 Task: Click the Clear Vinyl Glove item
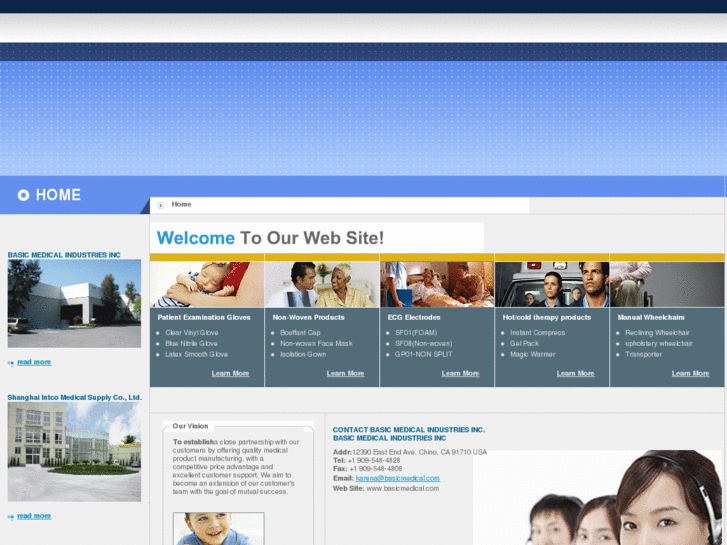pos(191,333)
